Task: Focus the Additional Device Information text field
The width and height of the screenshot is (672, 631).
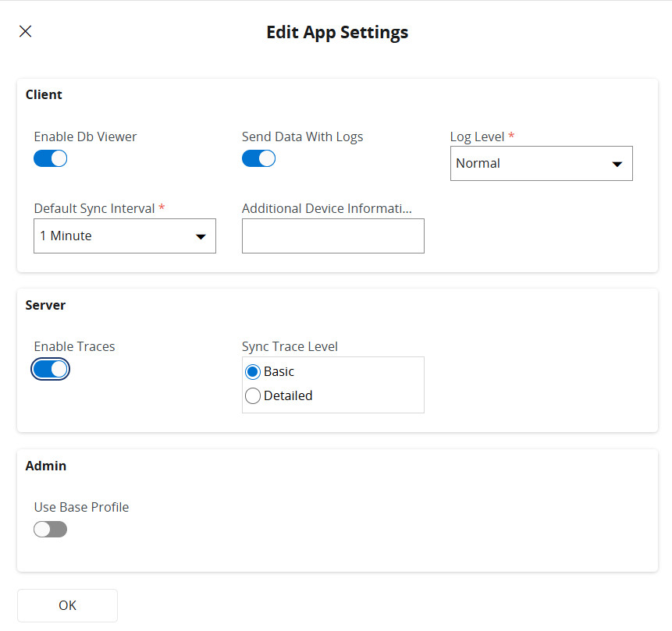Action: click(x=332, y=236)
